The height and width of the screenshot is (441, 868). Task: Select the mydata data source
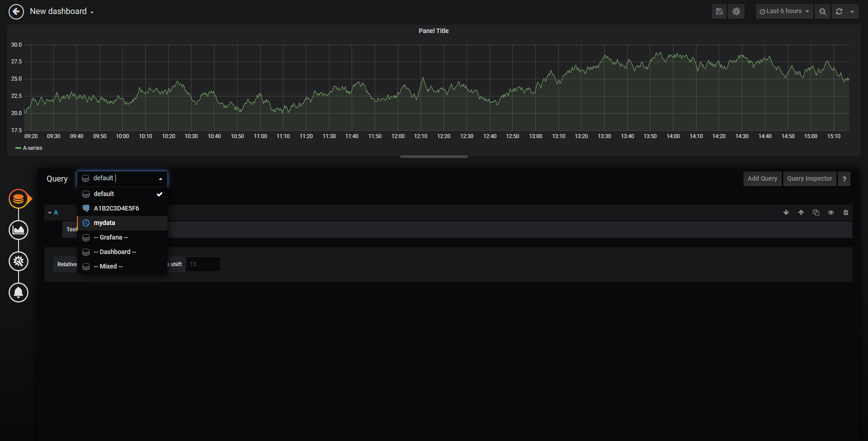104,223
